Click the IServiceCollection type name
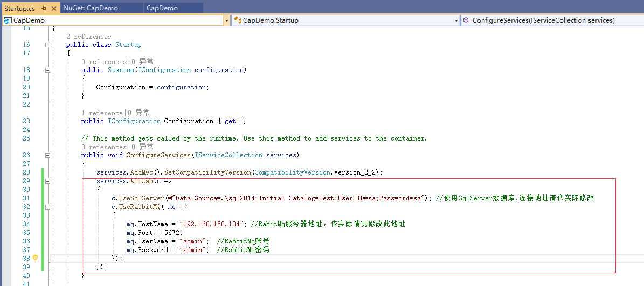Viewport: 644px width, 286px height. (x=228, y=155)
